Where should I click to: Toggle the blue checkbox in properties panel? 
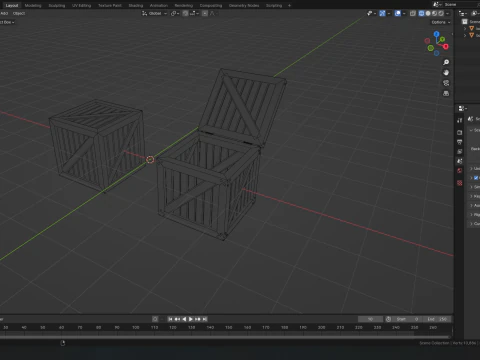(x=476, y=178)
